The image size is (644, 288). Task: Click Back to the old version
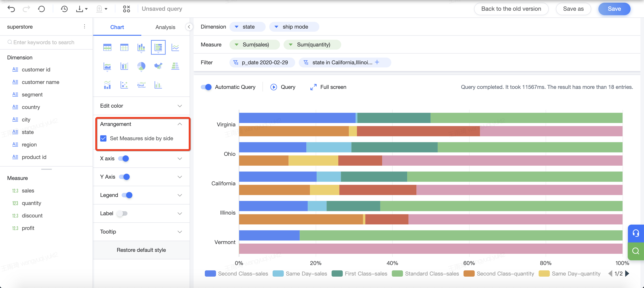(511, 9)
